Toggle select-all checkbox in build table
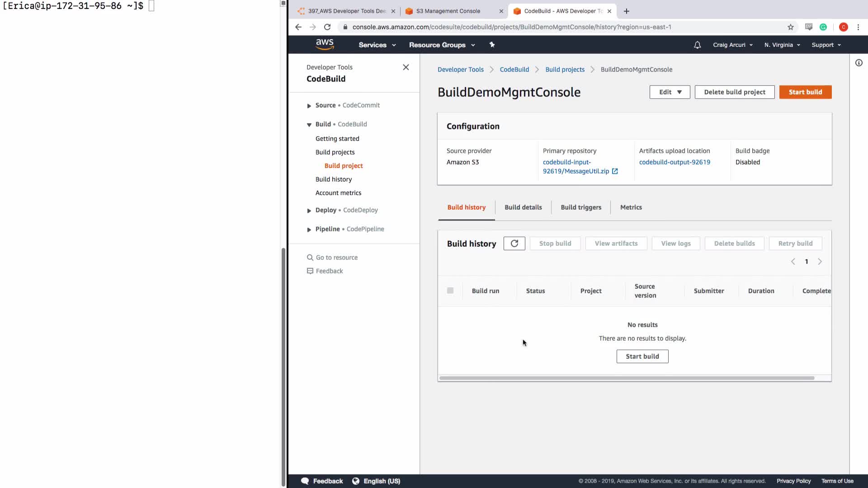This screenshot has height=488, width=868. pos(450,291)
